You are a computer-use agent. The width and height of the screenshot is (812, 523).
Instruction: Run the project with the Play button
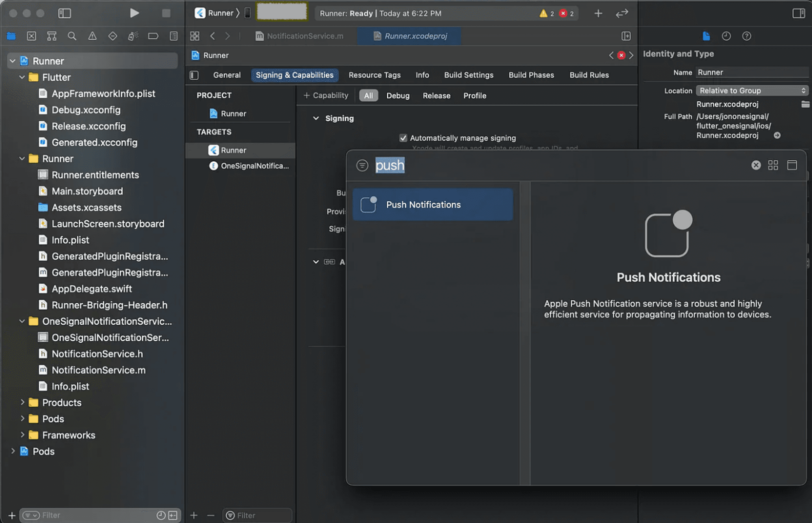[x=134, y=13]
